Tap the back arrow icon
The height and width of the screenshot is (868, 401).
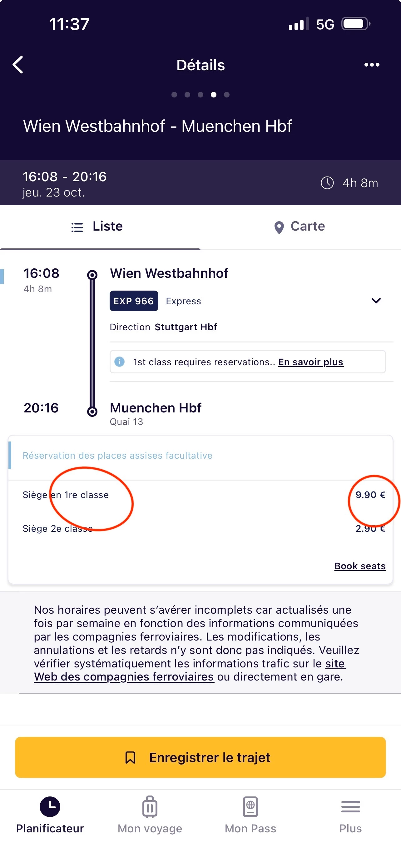(x=18, y=64)
